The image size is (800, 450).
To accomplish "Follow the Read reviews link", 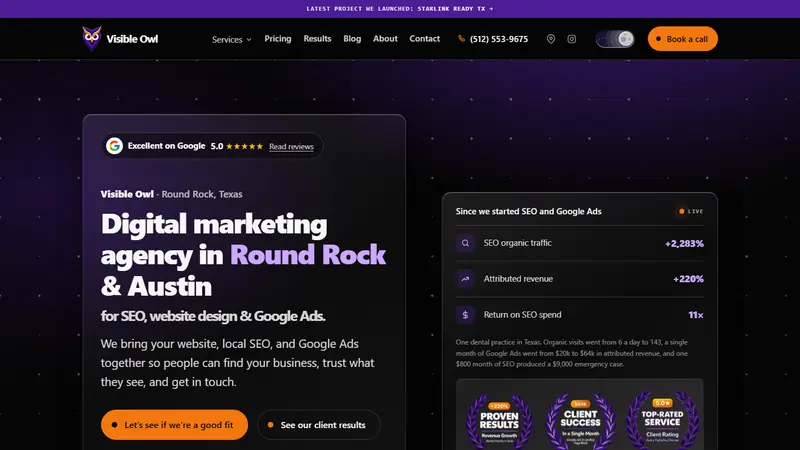I will (x=291, y=146).
